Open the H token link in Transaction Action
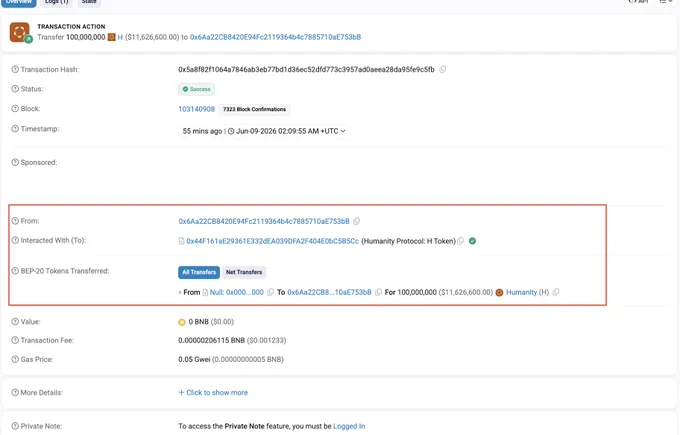The height and width of the screenshot is (435, 680). (x=120, y=37)
